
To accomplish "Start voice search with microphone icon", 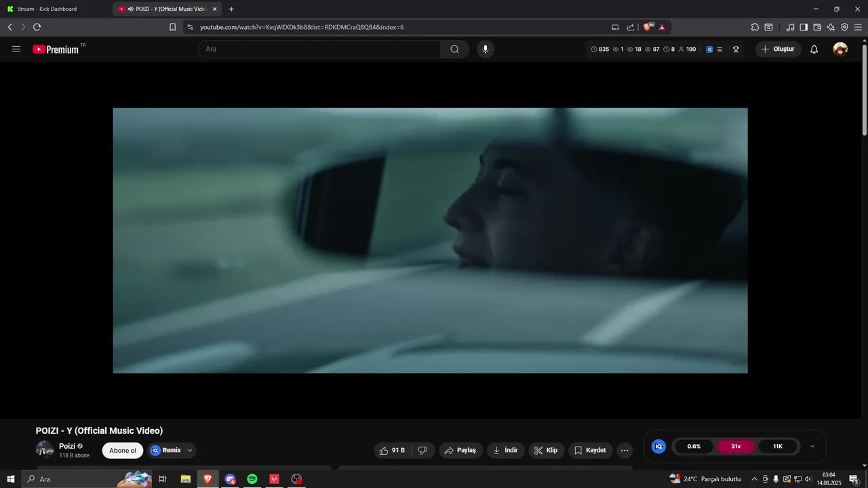I will [x=485, y=49].
